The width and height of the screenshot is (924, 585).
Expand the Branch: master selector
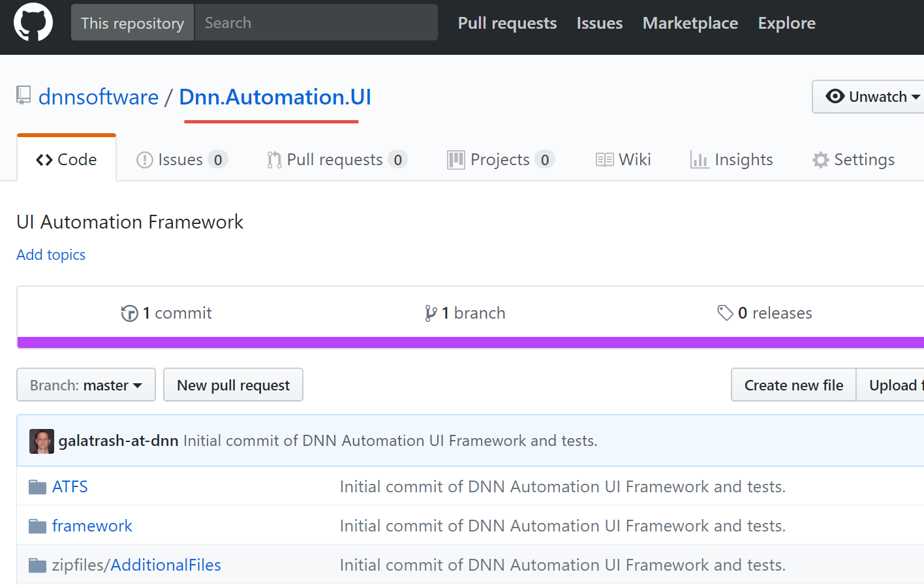pos(86,385)
